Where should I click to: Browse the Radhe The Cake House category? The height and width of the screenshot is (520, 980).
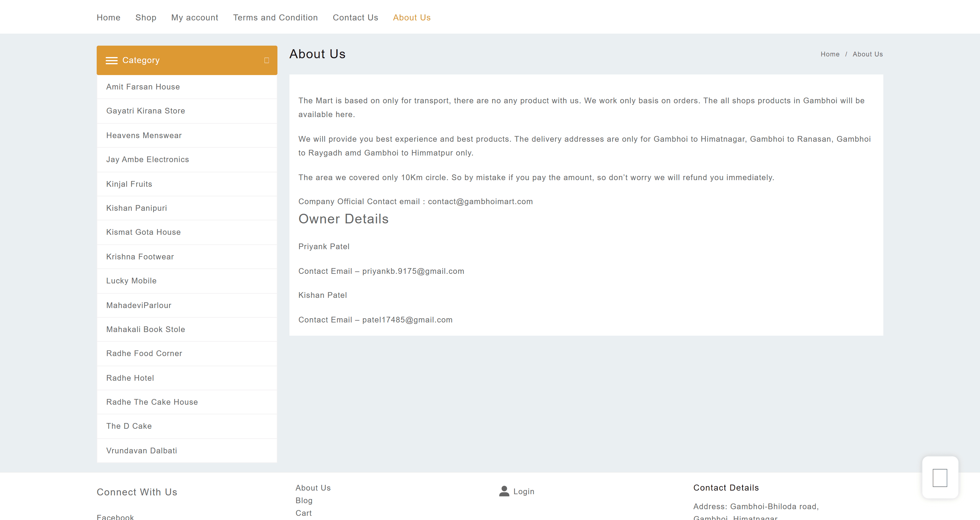point(152,402)
